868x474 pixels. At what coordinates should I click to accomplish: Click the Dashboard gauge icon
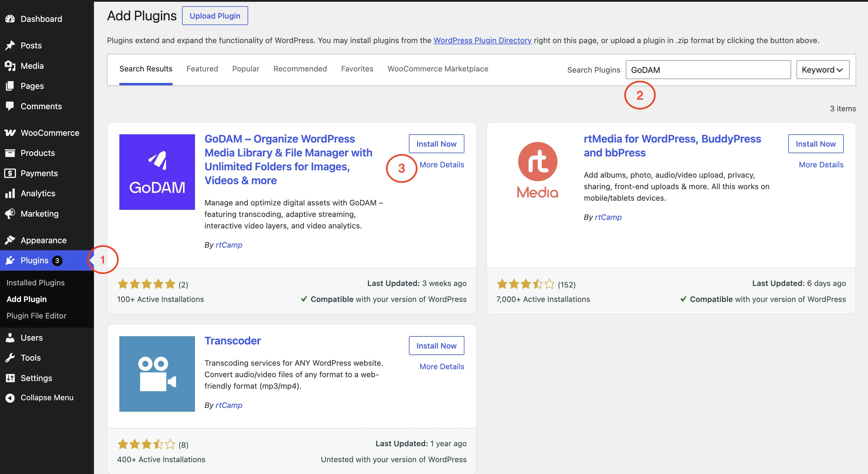pyautogui.click(x=10, y=19)
